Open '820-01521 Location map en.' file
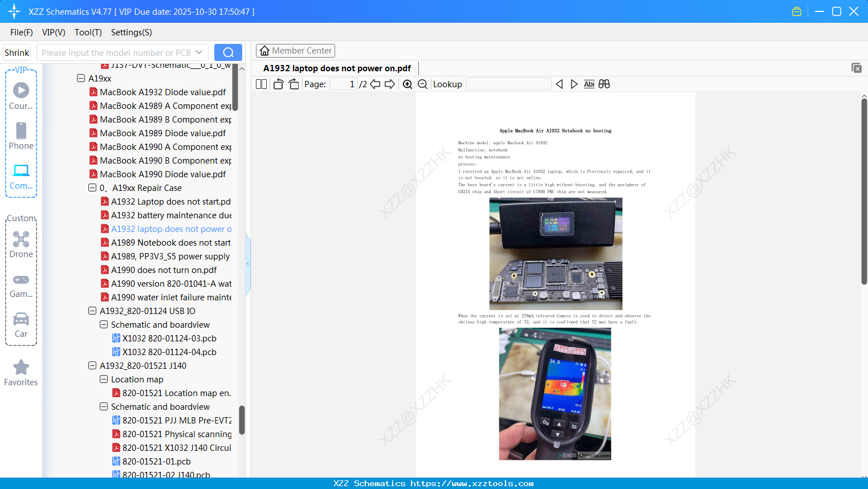Image resolution: width=868 pixels, height=489 pixels. (172, 393)
